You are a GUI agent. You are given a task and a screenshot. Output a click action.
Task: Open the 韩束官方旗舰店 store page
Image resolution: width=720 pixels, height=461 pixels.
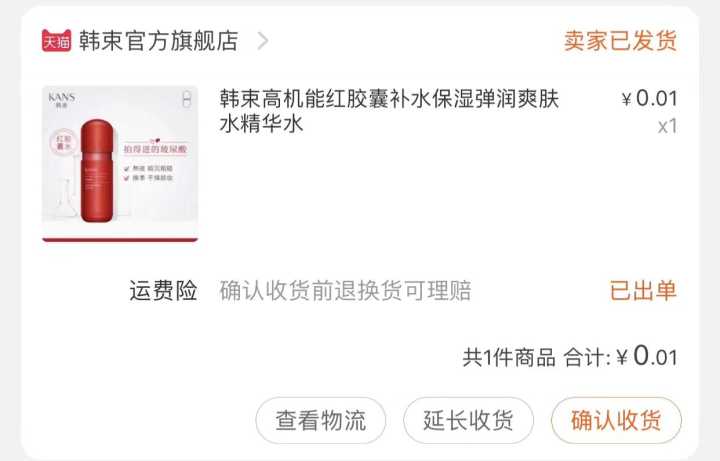tap(158, 40)
